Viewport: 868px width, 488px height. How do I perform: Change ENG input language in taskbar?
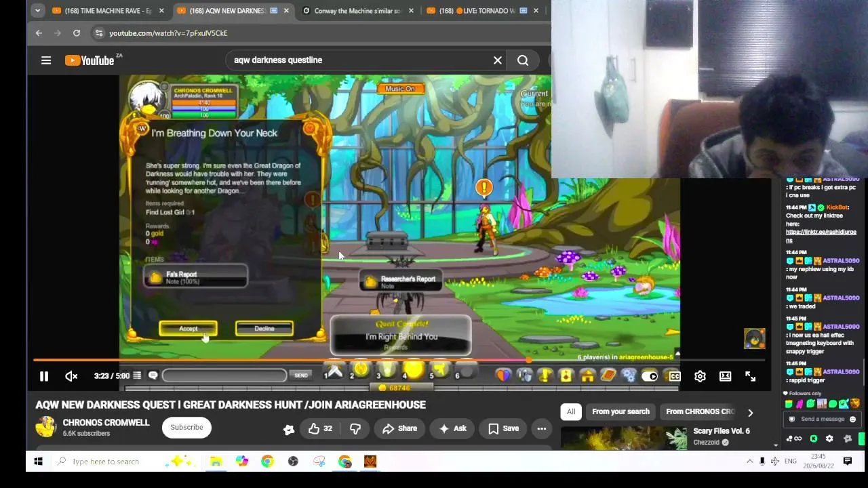click(791, 462)
